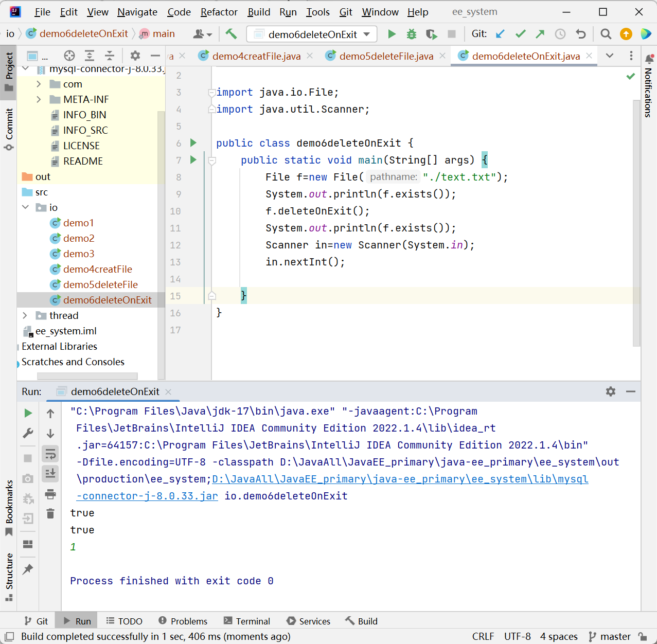
Task: Fold the import block at line 3
Action: (211, 93)
